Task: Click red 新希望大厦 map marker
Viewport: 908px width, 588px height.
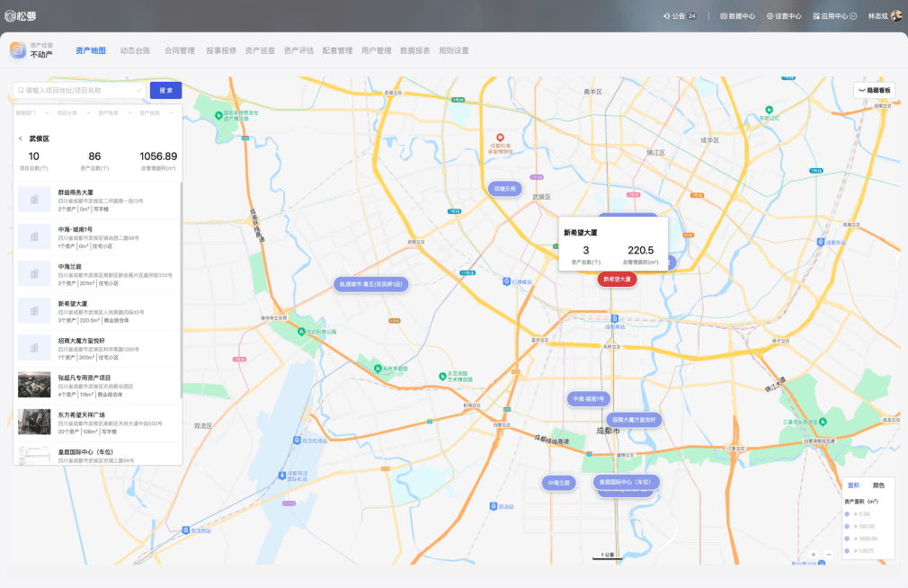Action: click(x=618, y=280)
